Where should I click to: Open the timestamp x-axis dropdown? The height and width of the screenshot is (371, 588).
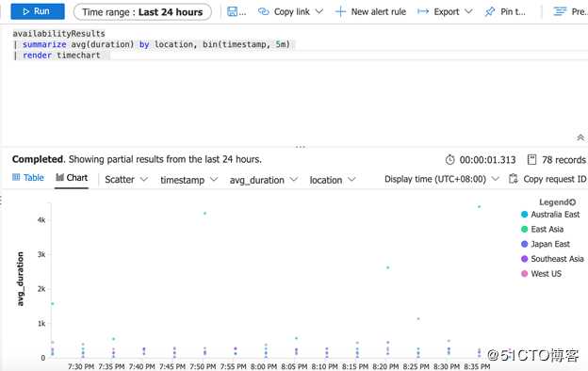point(188,180)
